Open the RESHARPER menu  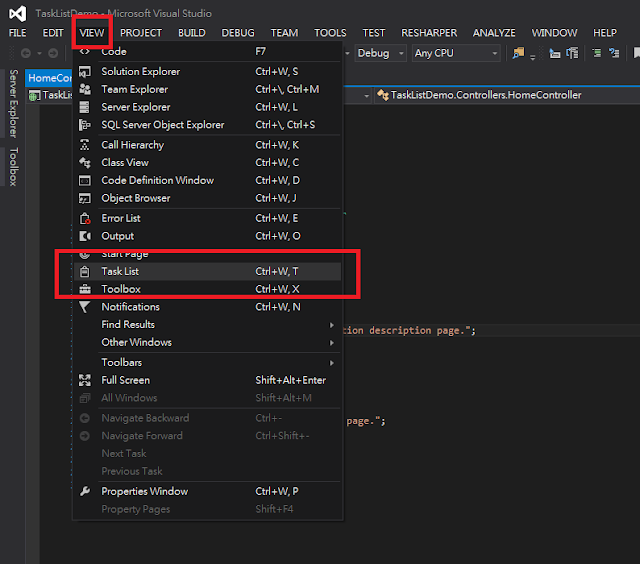pos(429,33)
